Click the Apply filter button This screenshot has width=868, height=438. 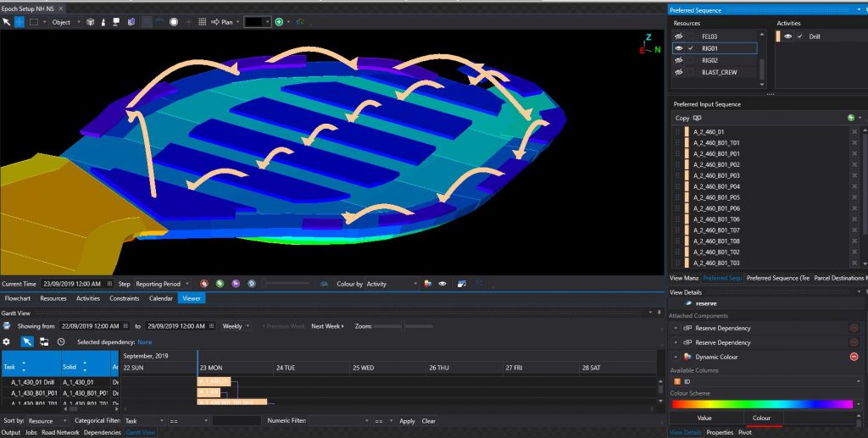(407, 421)
